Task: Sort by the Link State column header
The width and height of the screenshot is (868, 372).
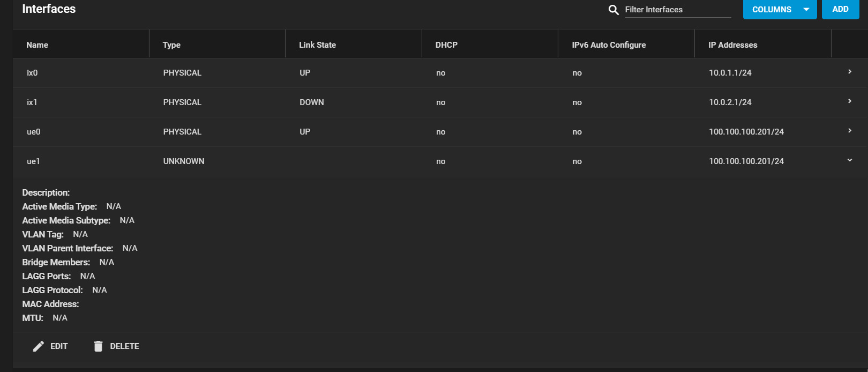Action: (x=317, y=45)
